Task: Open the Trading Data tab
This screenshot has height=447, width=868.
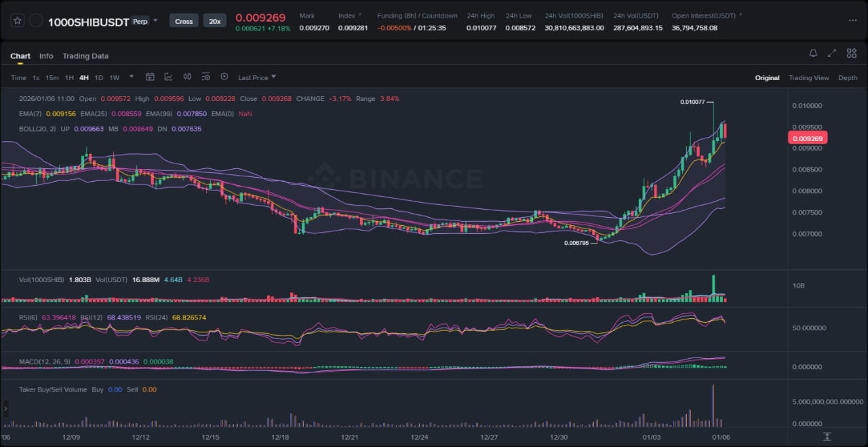Action: tap(85, 56)
